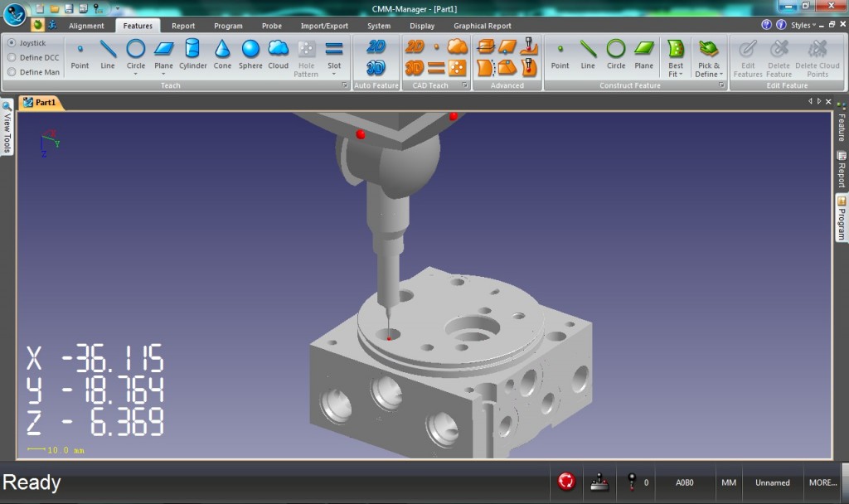Select the Joystick radio button

[x=12, y=43]
